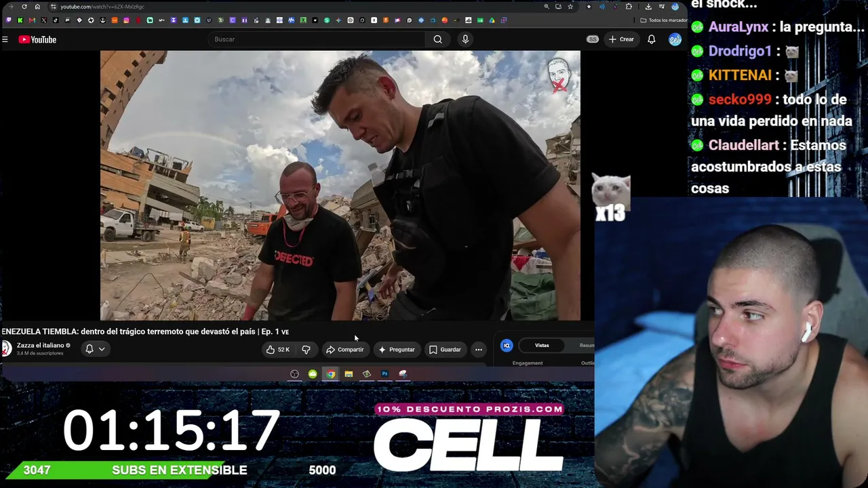Reload the YouTube page in the browser
This screenshot has height=488, width=868.
pyautogui.click(x=24, y=7)
